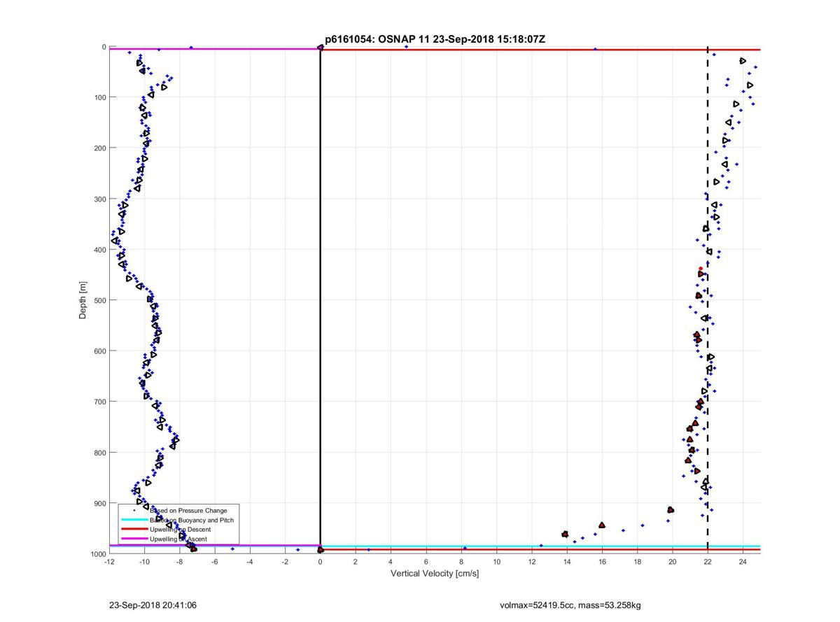Click the velocity axis tick label "20"
This screenshot has width=840, height=622.
coord(673,561)
